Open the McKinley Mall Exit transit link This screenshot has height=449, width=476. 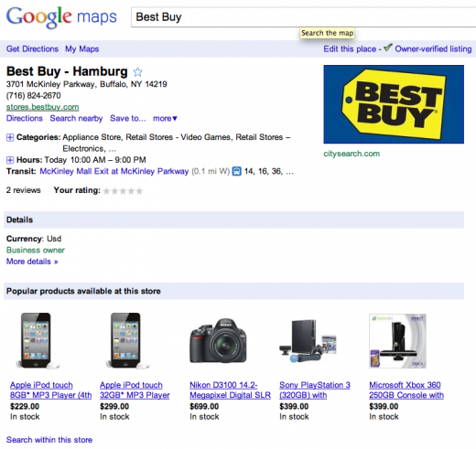click(x=114, y=171)
